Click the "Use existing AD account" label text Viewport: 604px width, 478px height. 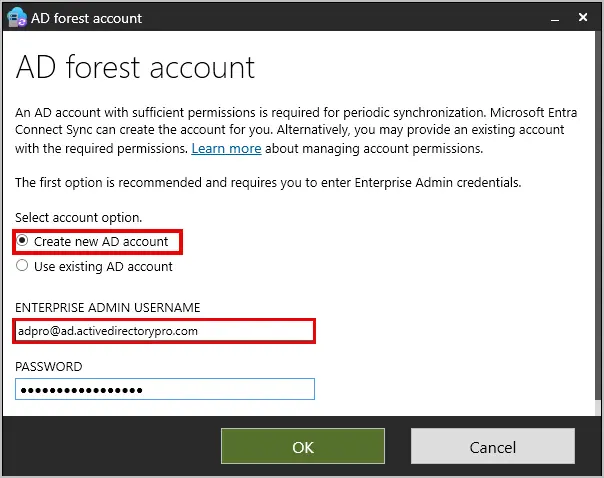[x=103, y=266]
